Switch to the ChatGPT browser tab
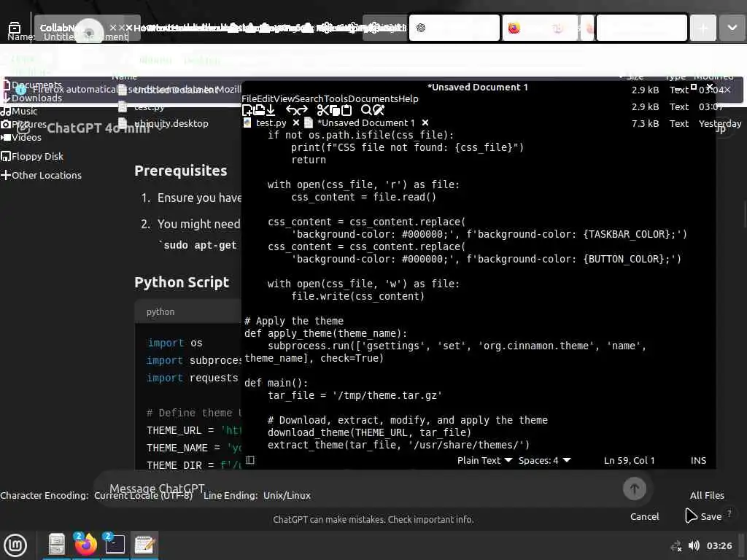Image resolution: width=747 pixels, height=560 pixels. click(454, 28)
